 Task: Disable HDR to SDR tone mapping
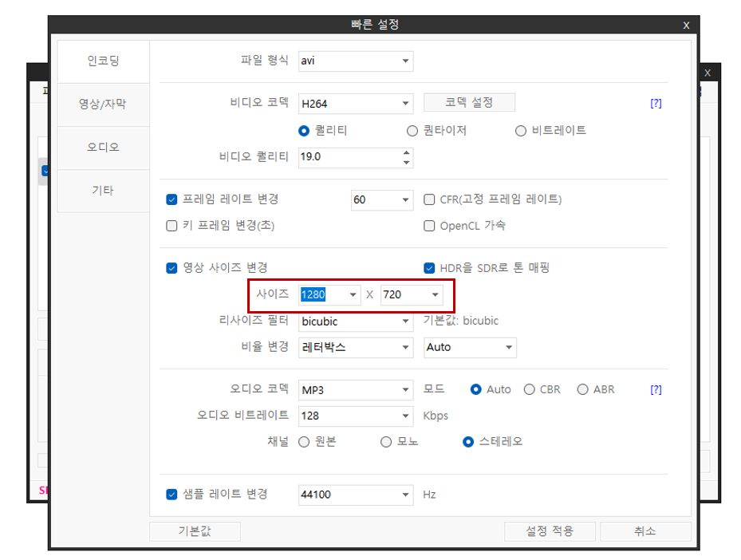coord(428,268)
